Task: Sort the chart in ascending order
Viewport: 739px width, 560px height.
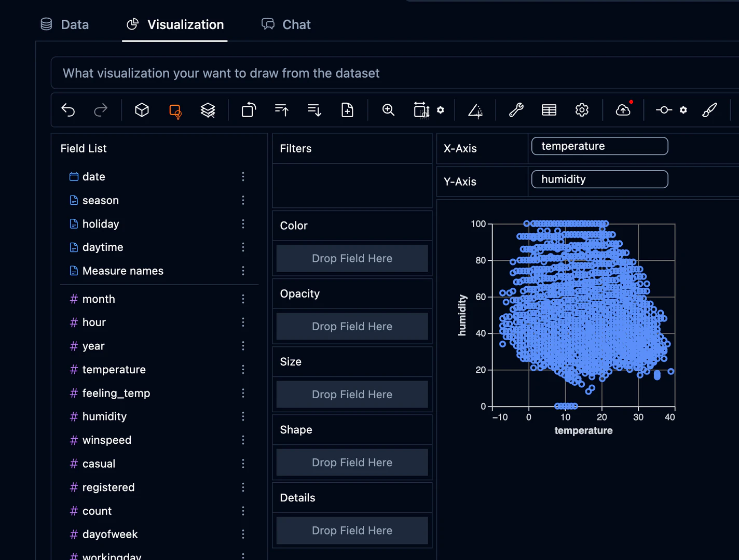Action: 281,110
